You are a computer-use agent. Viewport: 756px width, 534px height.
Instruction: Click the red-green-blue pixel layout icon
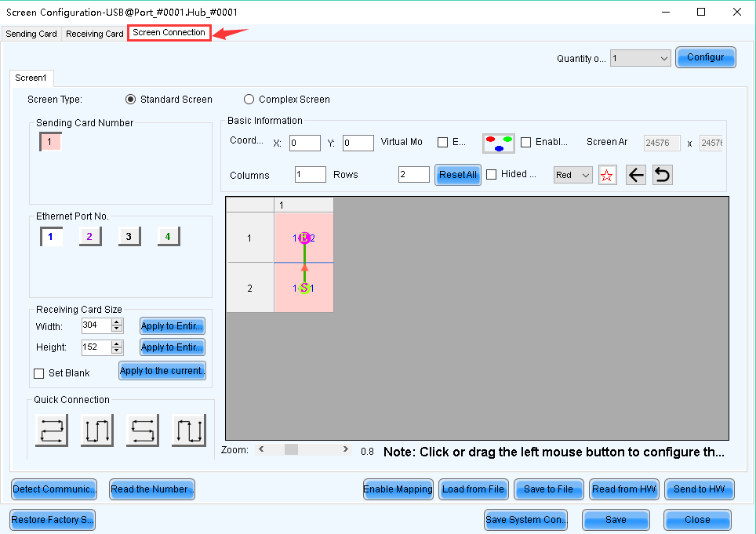pos(498,143)
